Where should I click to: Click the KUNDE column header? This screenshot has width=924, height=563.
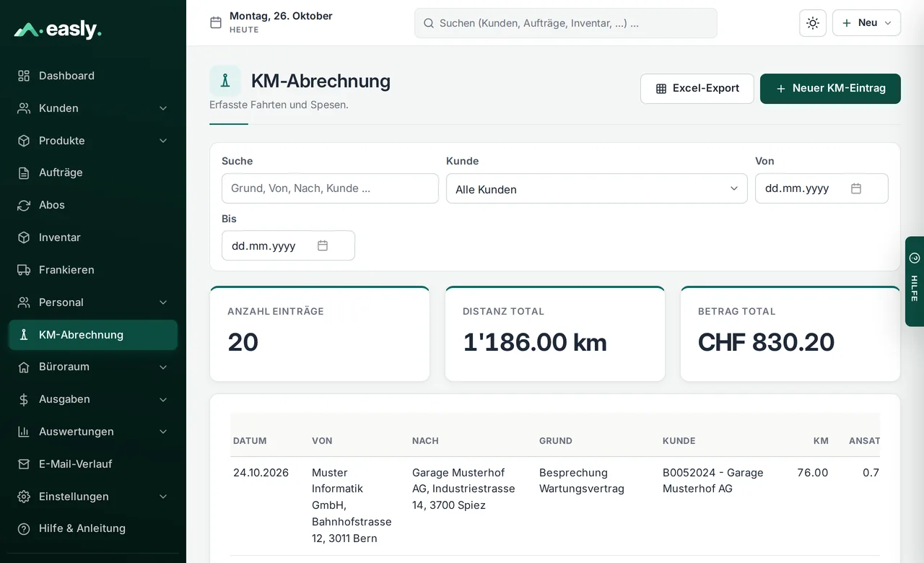(x=679, y=440)
